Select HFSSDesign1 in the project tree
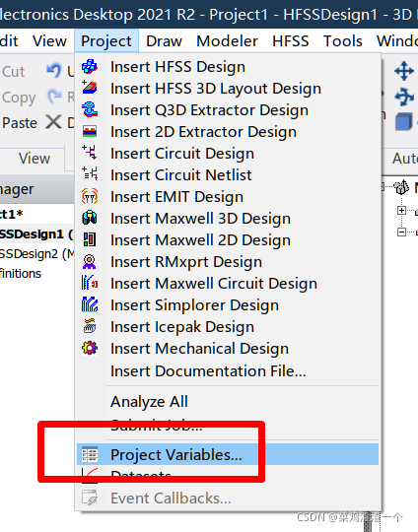This screenshot has height=532, width=418. (x=36, y=234)
